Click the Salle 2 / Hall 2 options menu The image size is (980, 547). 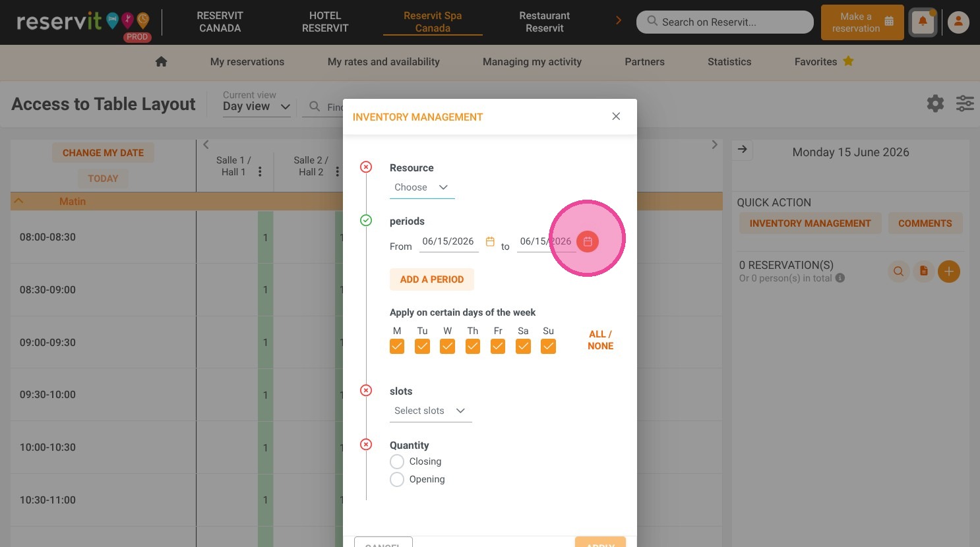pyautogui.click(x=337, y=171)
